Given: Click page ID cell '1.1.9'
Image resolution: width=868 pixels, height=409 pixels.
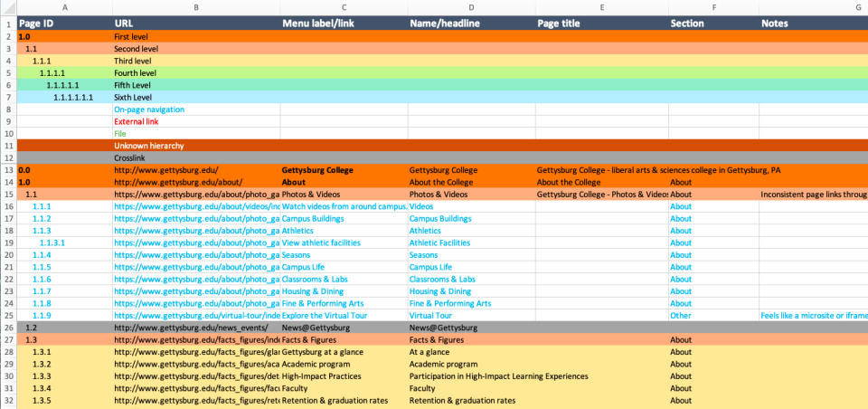Looking at the screenshot, I should coord(65,315).
